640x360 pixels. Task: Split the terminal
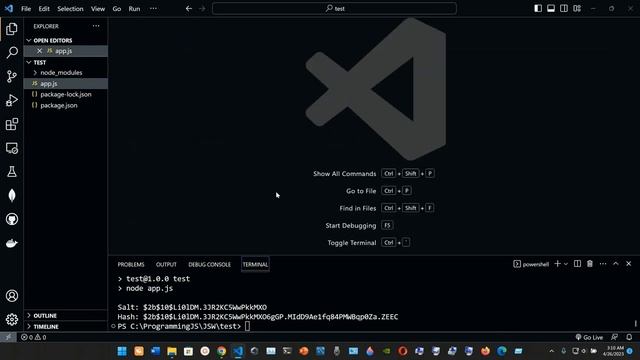(577, 264)
